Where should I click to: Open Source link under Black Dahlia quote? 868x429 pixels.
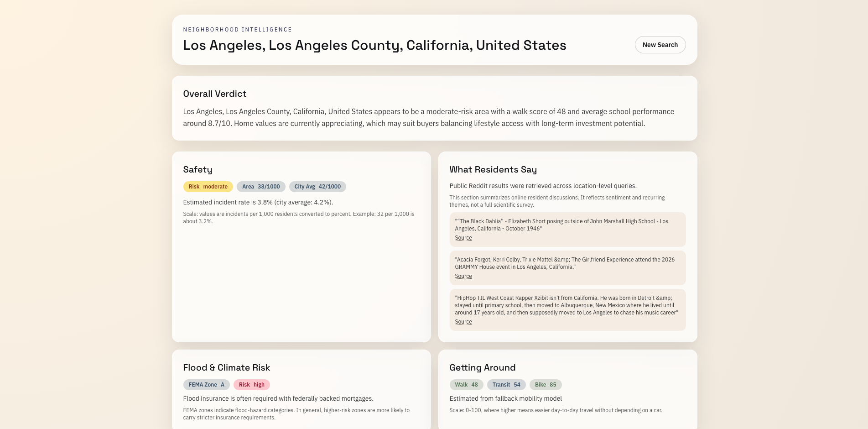[463, 238]
